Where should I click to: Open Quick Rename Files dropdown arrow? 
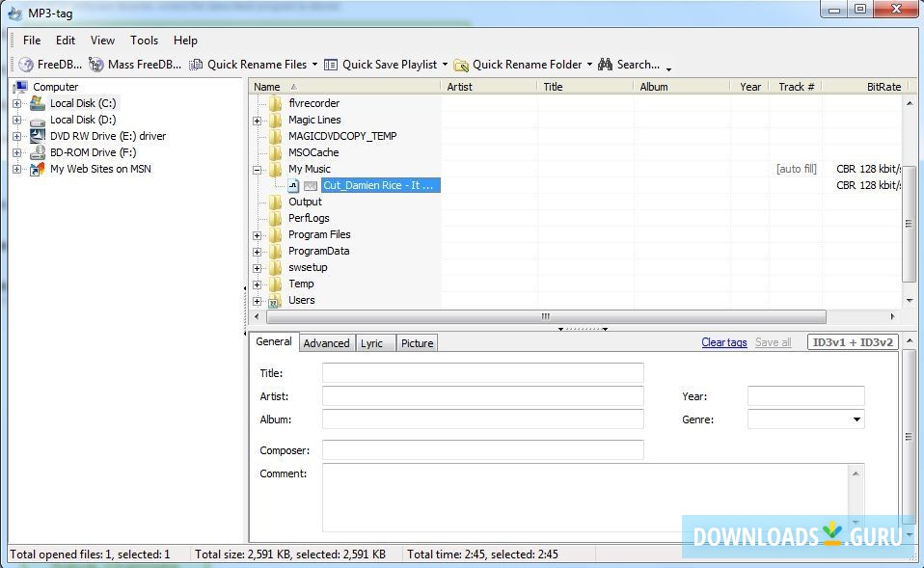coord(314,65)
